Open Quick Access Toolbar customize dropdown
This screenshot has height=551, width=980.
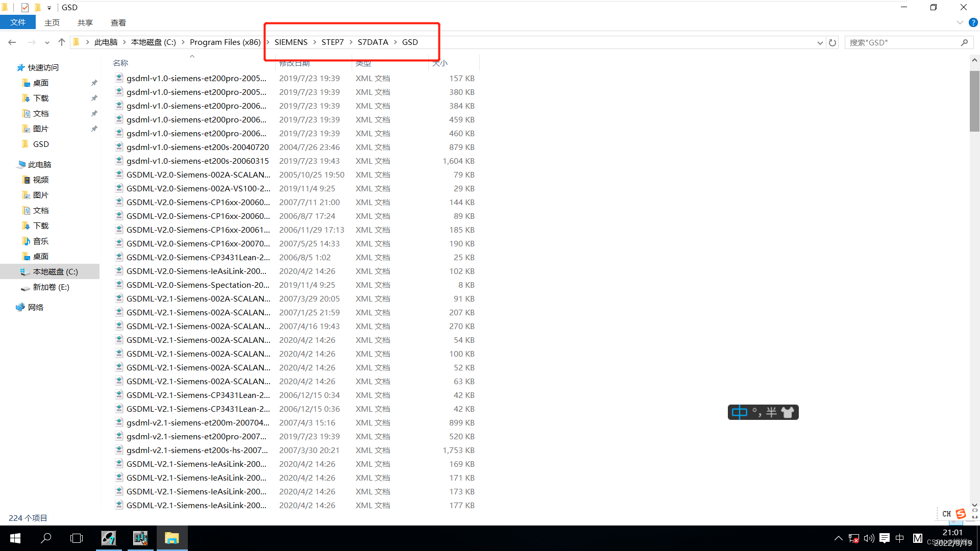(x=49, y=8)
